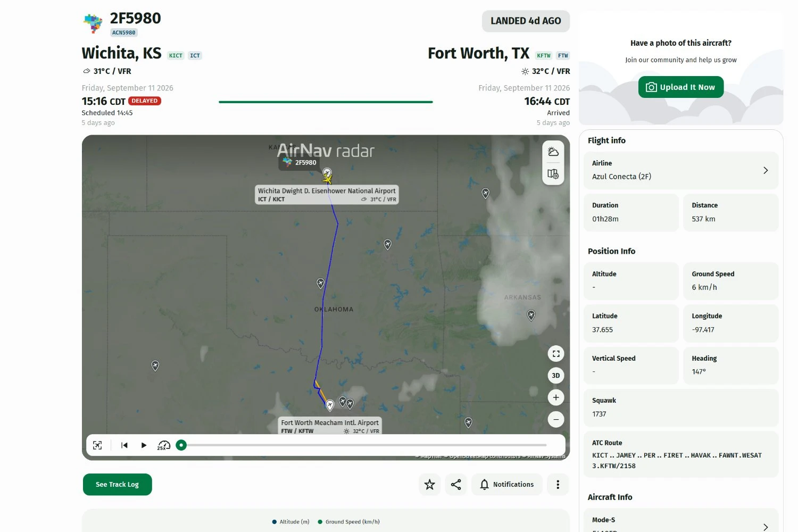
Task: Click the green flight progress bar
Action: tap(326, 102)
